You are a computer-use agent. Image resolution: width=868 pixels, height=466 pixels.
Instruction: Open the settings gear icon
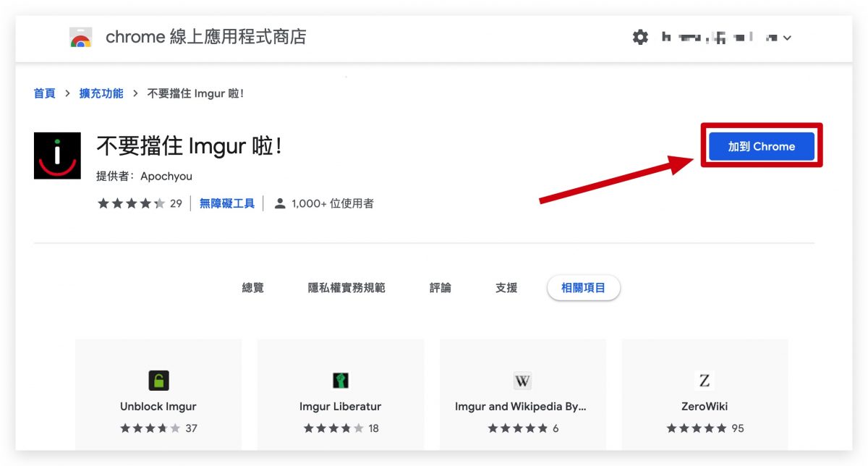640,38
